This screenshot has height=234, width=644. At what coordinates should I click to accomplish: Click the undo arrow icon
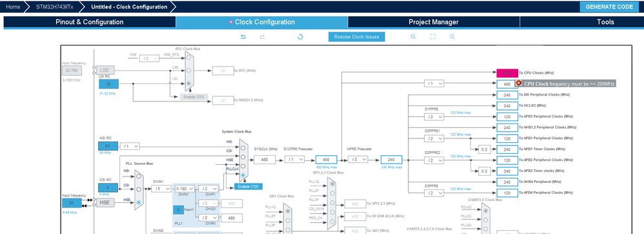coord(243,37)
